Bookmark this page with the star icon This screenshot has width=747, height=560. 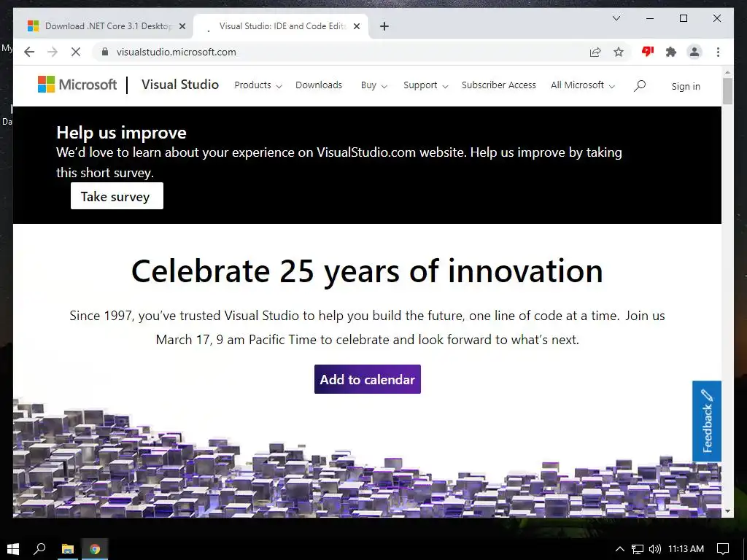click(619, 52)
